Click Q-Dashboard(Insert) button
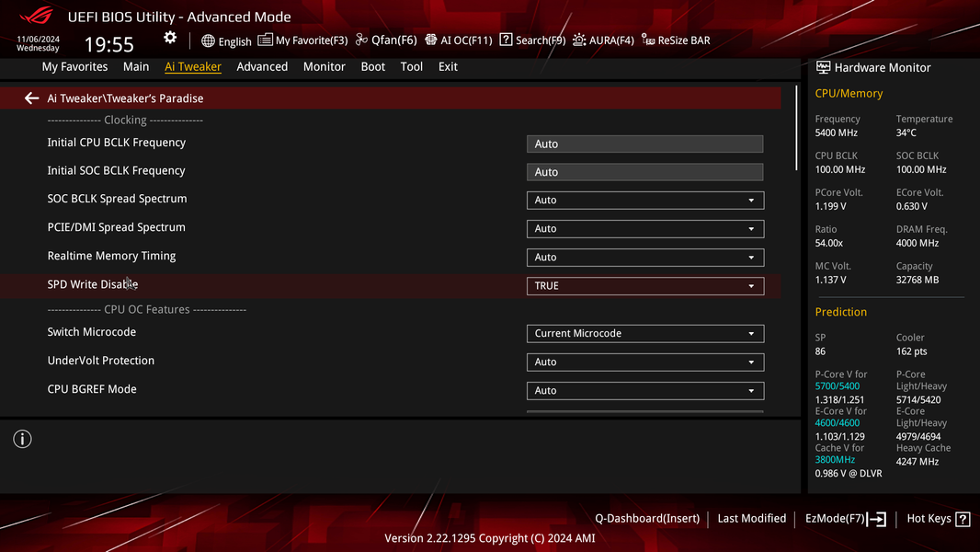 647,518
